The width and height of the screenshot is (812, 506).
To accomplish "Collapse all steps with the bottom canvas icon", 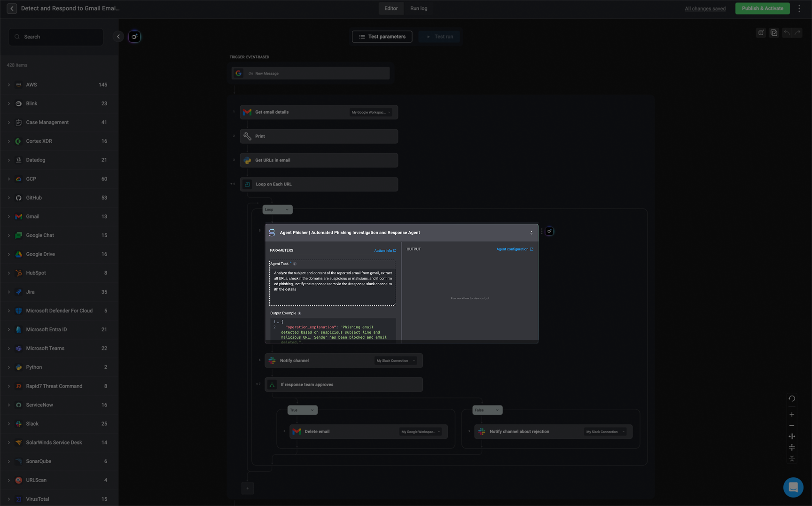I will click(x=792, y=459).
